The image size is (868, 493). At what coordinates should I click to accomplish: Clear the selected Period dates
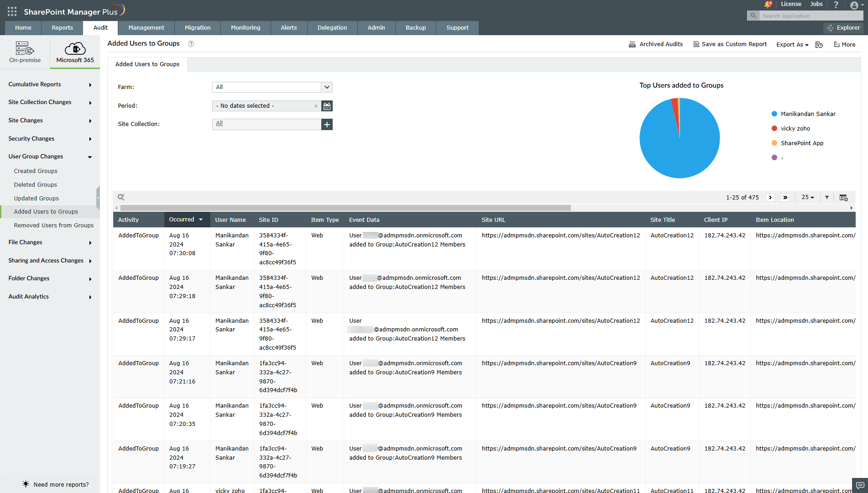point(316,106)
